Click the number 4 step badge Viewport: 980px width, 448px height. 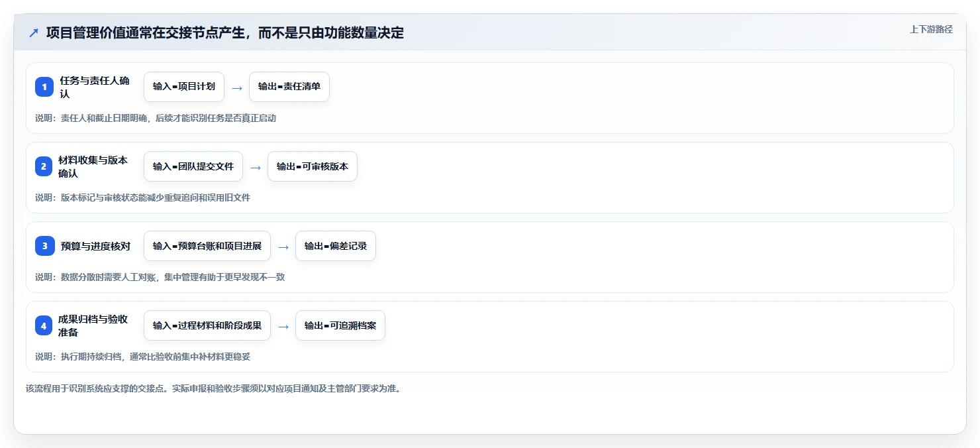coord(44,325)
